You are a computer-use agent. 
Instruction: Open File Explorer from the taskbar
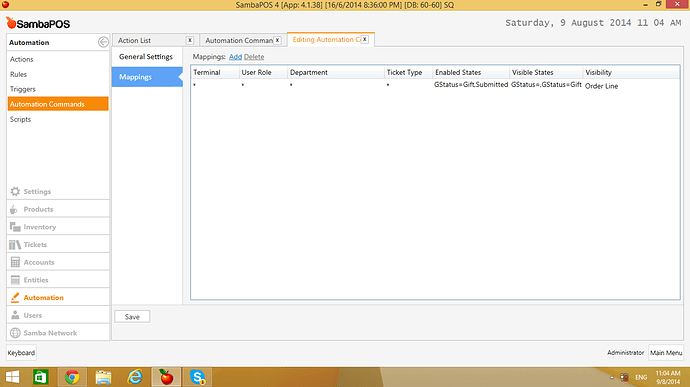tap(103, 377)
